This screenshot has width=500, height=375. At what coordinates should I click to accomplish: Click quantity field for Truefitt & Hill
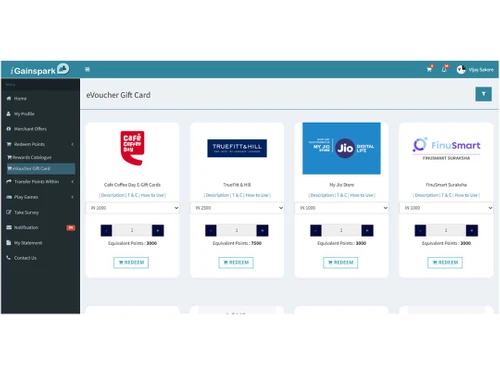point(237,230)
